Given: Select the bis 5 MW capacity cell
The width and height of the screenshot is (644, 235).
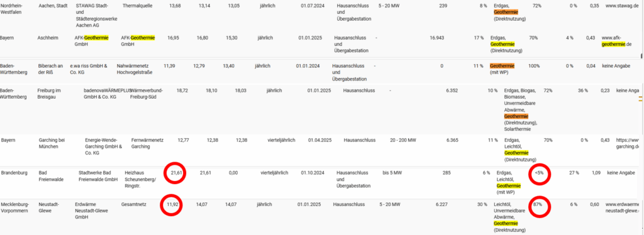Looking at the screenshot, I should pyautogui.click(x=392, y=173).
